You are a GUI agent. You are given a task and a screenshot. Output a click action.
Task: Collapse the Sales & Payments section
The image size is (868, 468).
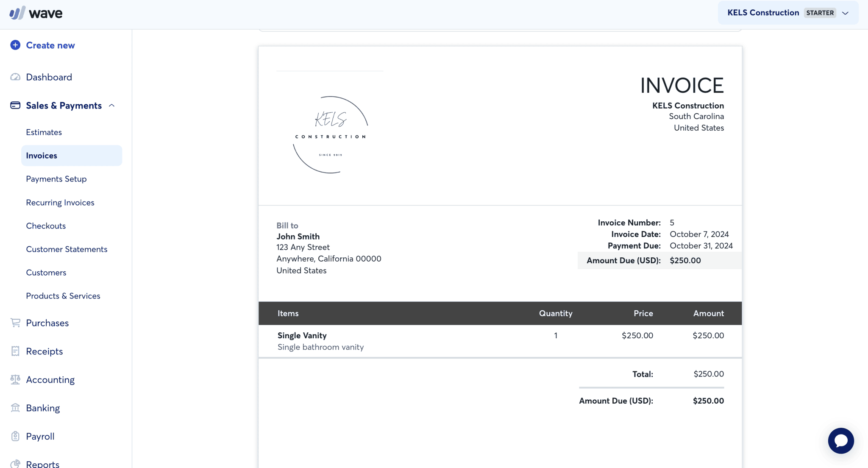(112, 105)
